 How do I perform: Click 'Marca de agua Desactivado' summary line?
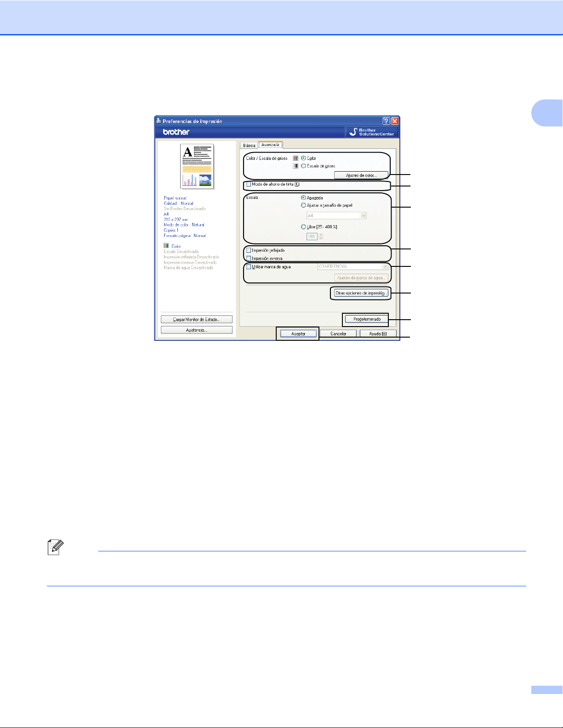[188, 268]
